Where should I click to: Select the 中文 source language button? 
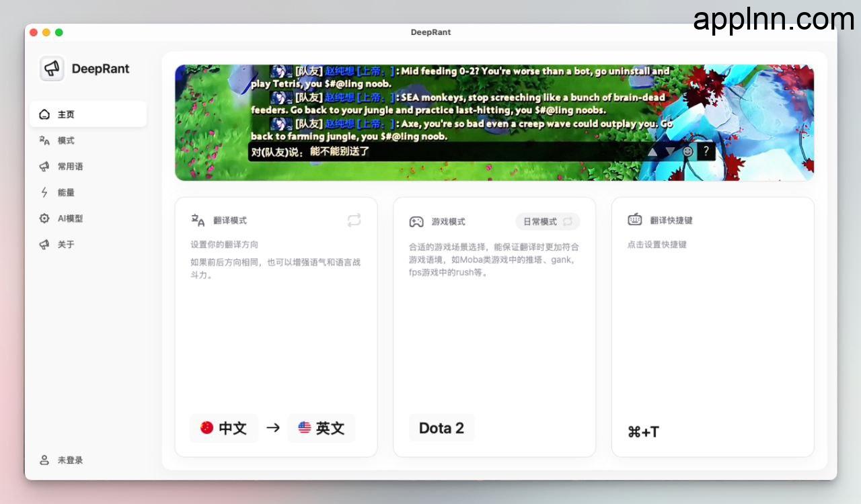click(x=224, y=428)
